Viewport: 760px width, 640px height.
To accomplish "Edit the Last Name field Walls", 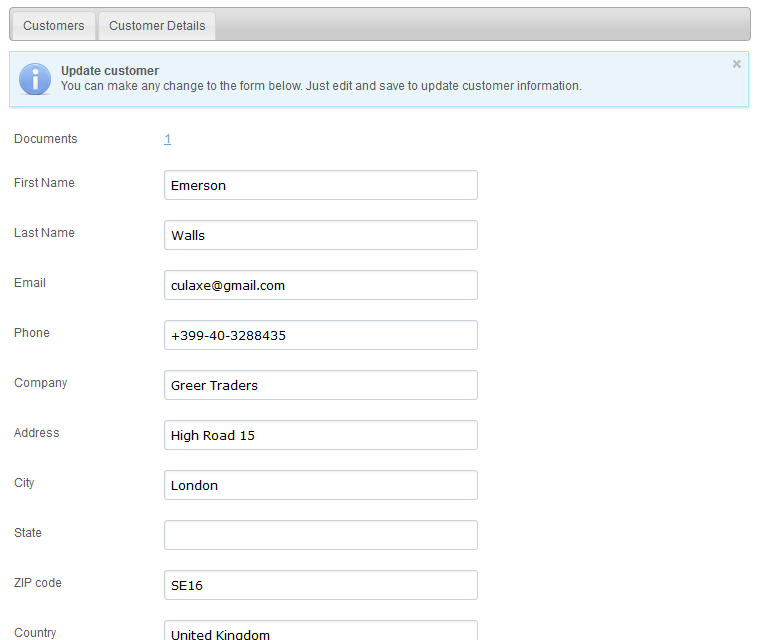I will (x=321, y=235).
